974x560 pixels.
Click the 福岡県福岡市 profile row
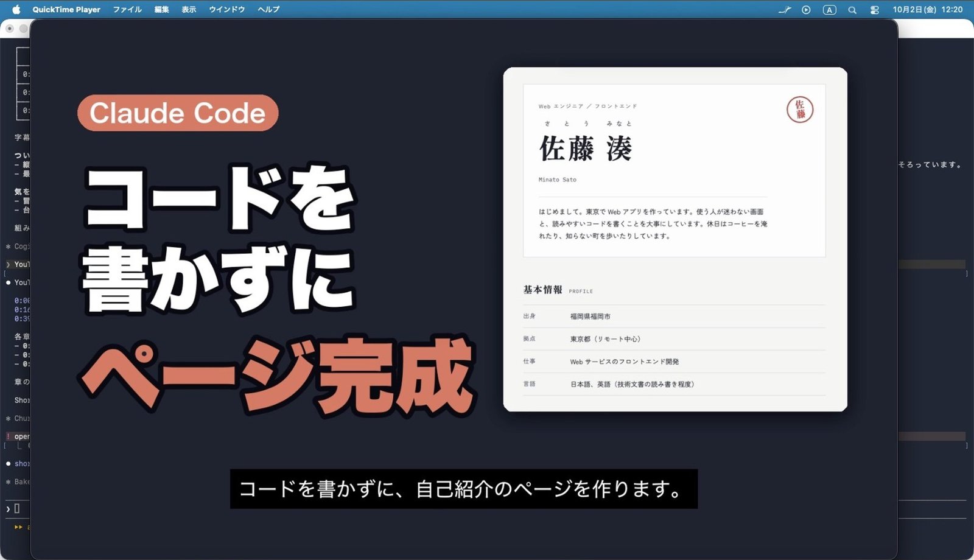tap(674, 317)
